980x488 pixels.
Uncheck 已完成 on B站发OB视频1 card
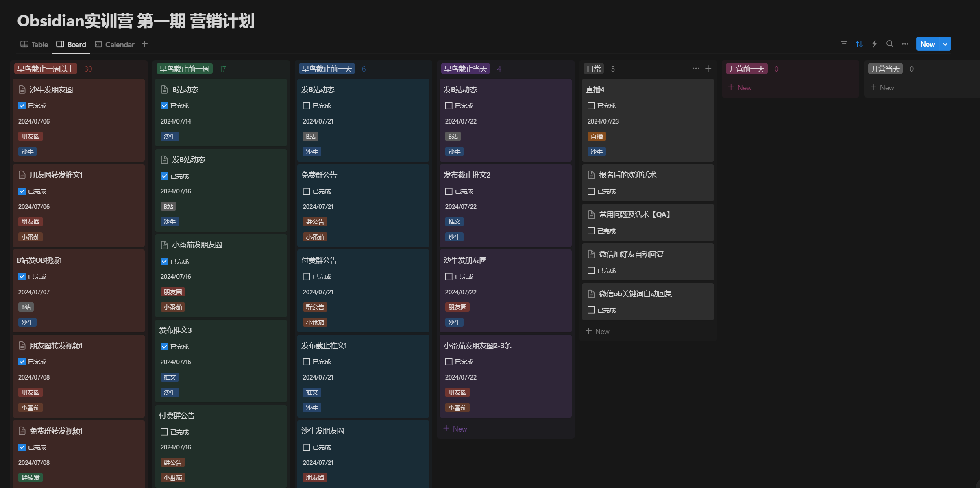coord(22,276)
